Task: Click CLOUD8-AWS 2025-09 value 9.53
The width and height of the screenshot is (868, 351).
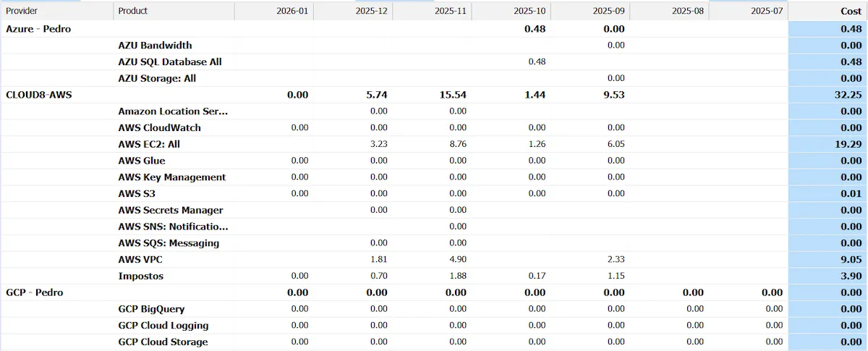Action: [613, 95]
